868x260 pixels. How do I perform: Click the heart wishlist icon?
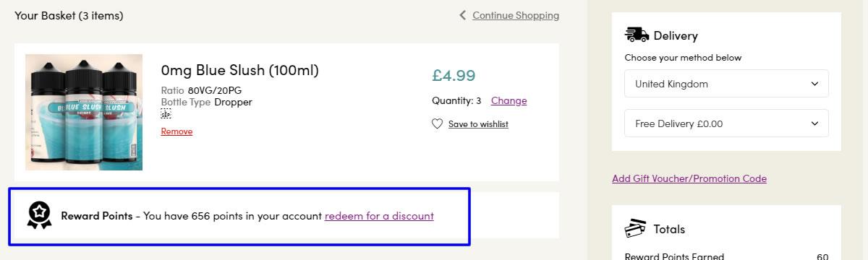coord(437,123)
